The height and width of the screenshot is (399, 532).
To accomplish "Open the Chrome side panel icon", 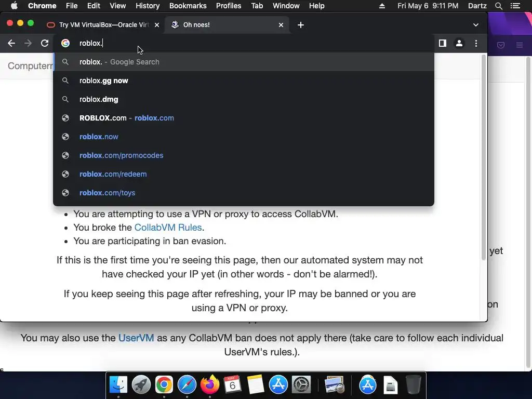I will click(443, 43).
